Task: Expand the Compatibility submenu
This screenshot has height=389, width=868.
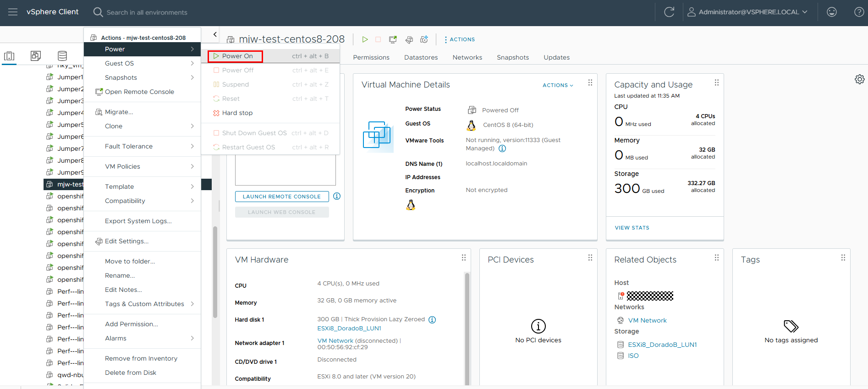Action: pos(142,201)
